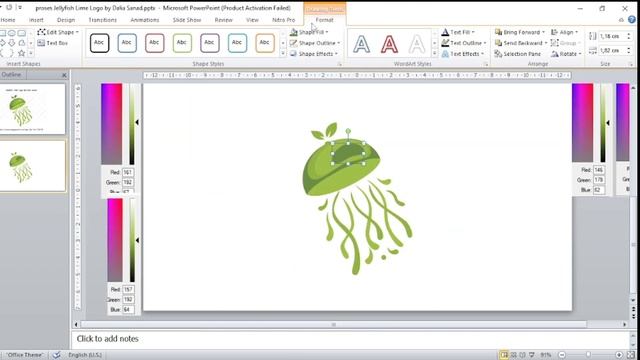Open the Shape Styles dialog launcher
The height and width of the screenshot is (360, 640).
point(339,64)
